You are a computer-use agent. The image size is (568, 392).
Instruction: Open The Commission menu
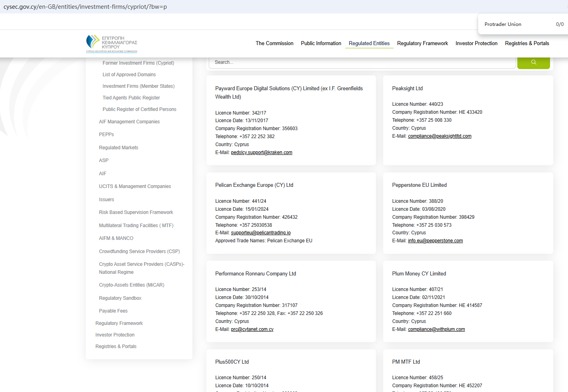274,44
